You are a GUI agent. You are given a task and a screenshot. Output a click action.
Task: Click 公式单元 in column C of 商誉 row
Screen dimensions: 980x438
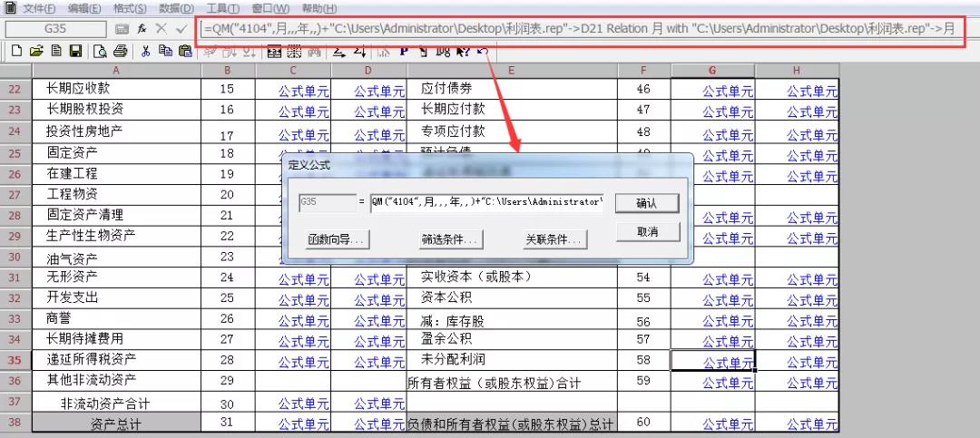tap(293, 320)
